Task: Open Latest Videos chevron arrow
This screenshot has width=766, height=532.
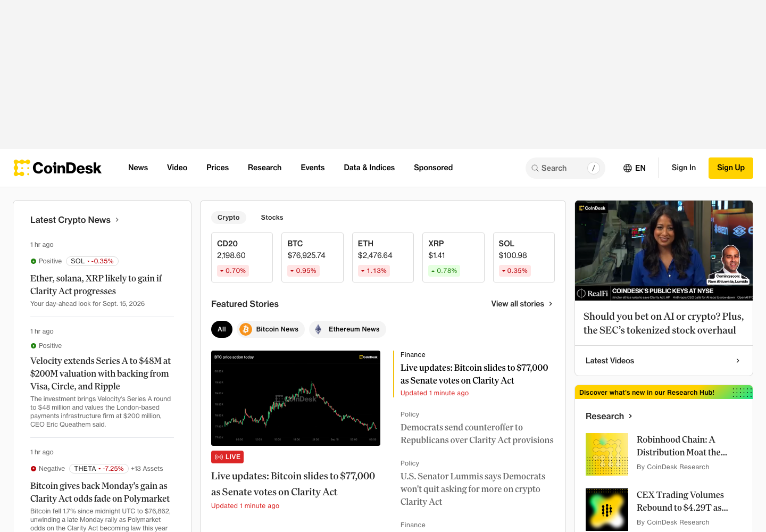Action: click(738, 361)
